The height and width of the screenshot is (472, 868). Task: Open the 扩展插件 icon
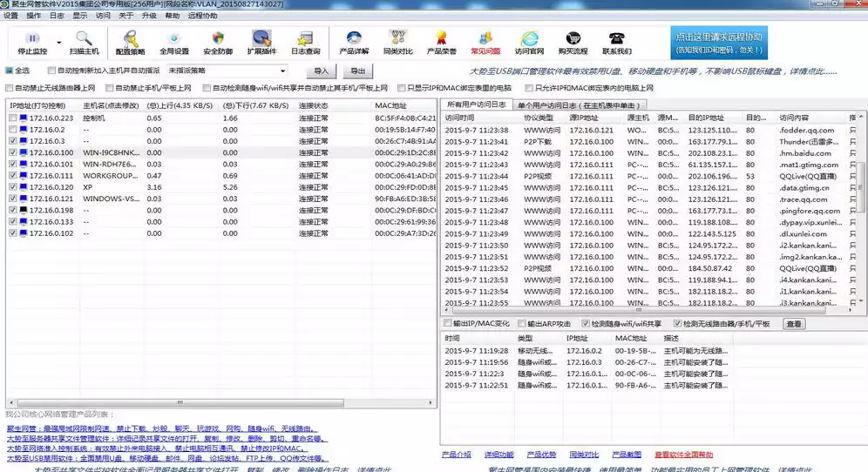261,38
